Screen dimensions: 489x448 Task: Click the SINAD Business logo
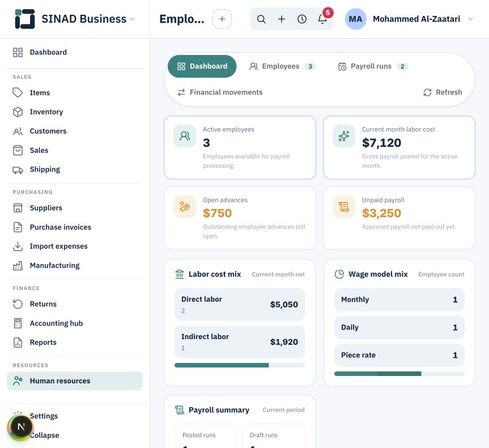tap(24, 19)
